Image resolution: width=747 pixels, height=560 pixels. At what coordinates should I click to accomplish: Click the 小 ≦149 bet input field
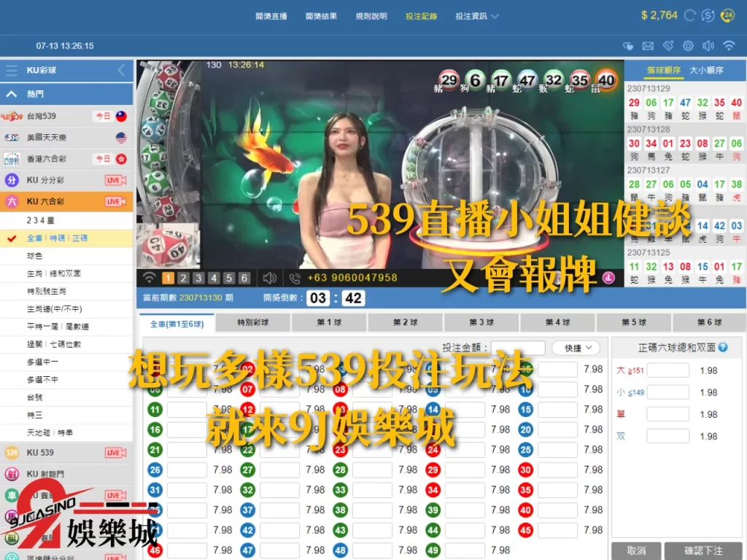pos(667,392)
